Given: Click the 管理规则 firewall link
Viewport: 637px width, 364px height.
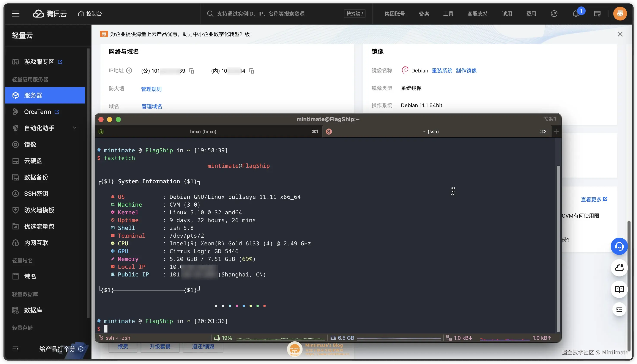Looking at the screenshot, I should click(x=151, y=89).
